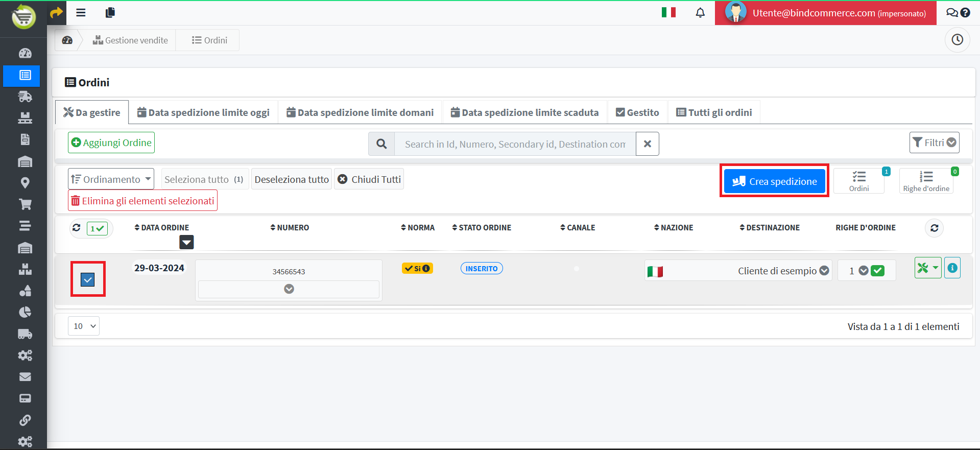980x450 pixels.
Task: Open the Tutti gli ordini tab
Action: [714, 112]
